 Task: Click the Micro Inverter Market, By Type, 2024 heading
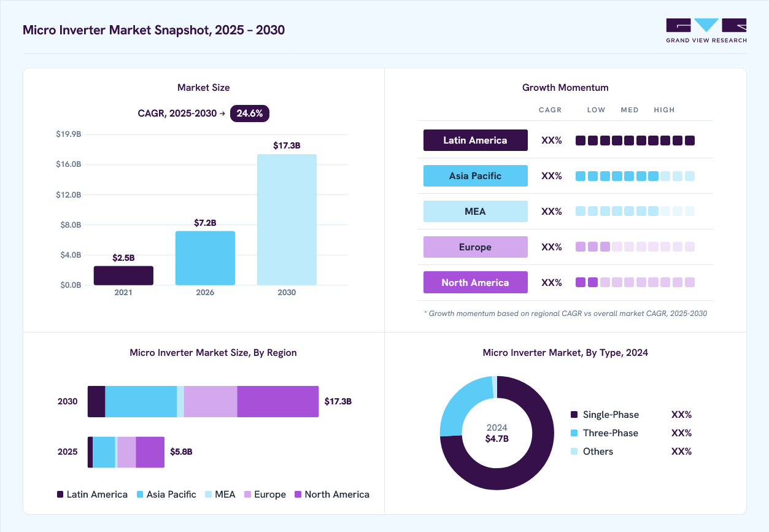click(565, 353)
